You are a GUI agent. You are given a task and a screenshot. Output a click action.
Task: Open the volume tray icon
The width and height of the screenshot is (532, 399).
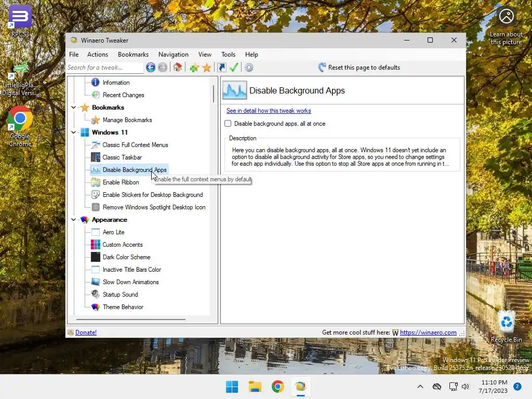[465, 387]
